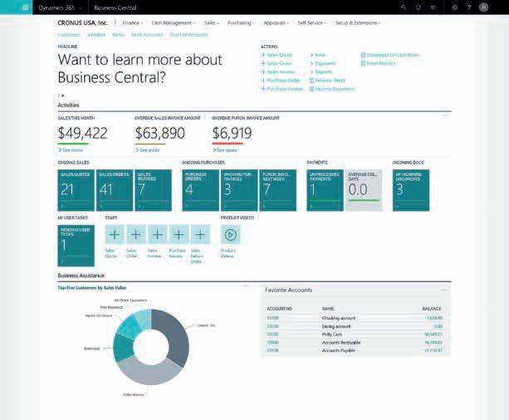The image size is (509, 420).
Task: Create a new Sales Quote action
Action: [x=277, y=55]
